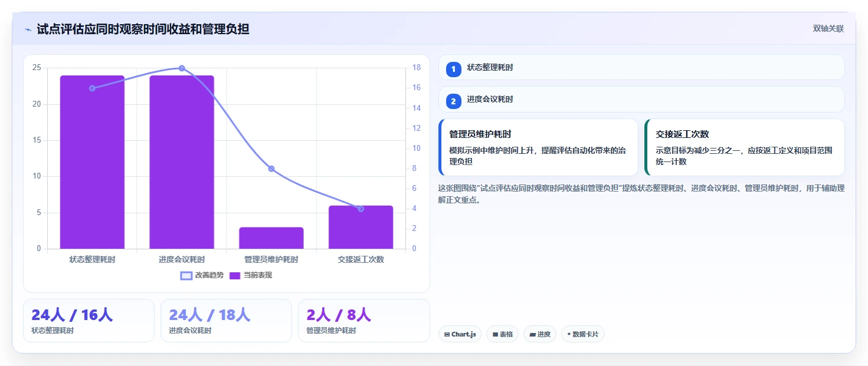Click the summary paragraph beginning 这张图围绕
This screenshot has width=868, height=366.
click(x=641, y=194)
